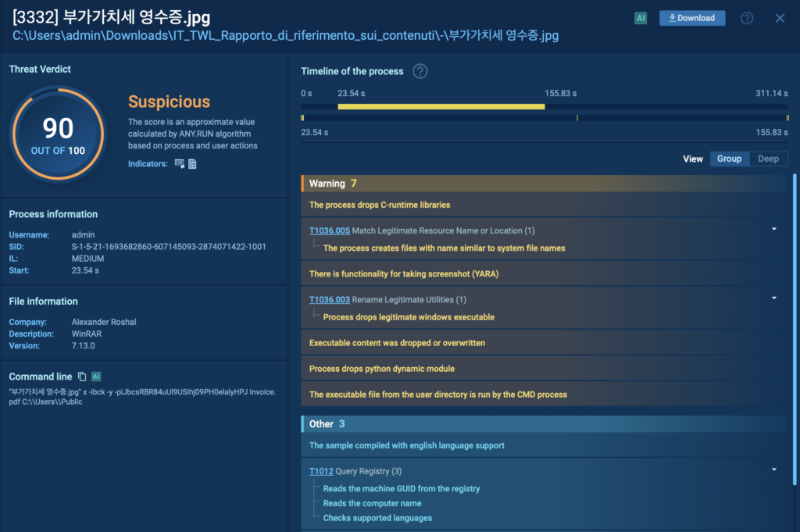Click the 90 threat score gauge

57,132
